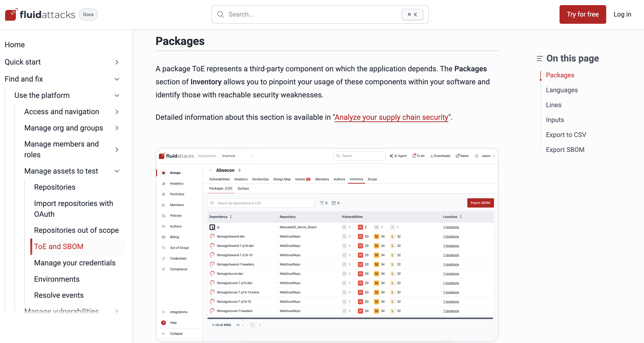Click the Jason user avatar
644x343 pixels.
pyautogui.click(x=476, y=156)
